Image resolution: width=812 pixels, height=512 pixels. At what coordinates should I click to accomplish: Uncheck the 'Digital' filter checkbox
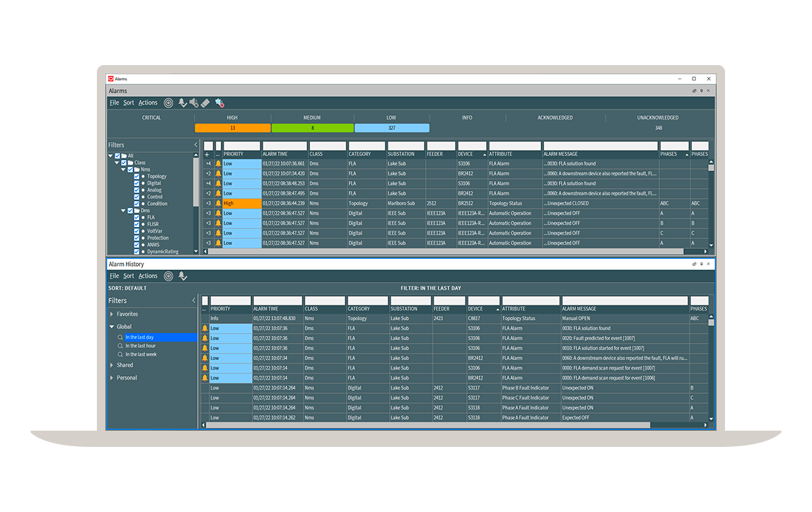(x=137, y=183)
